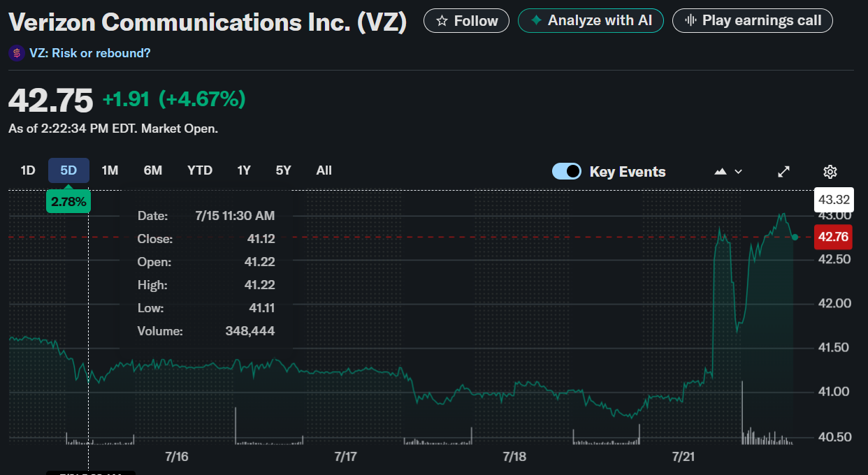This screenshot has height=475, width=868.
Task: Click the green dot at chart line end
Action: 795,237
